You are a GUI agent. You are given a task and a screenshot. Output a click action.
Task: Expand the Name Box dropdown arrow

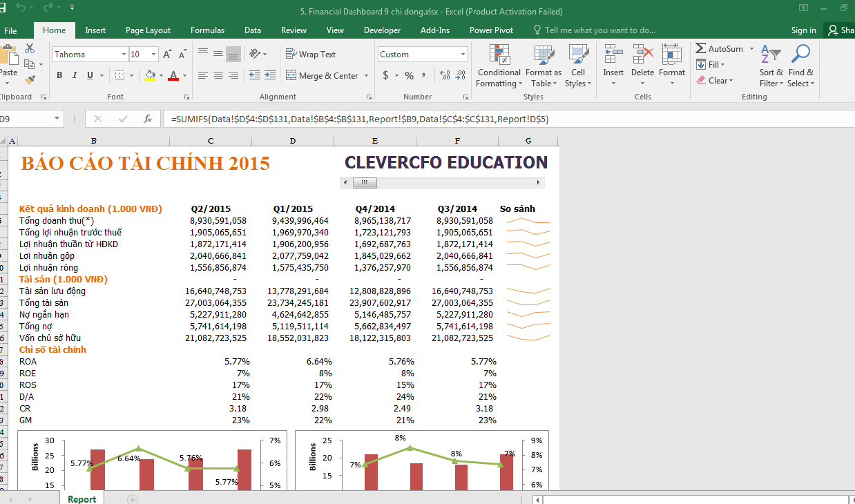pyautogui.click(x=57, y=119)
